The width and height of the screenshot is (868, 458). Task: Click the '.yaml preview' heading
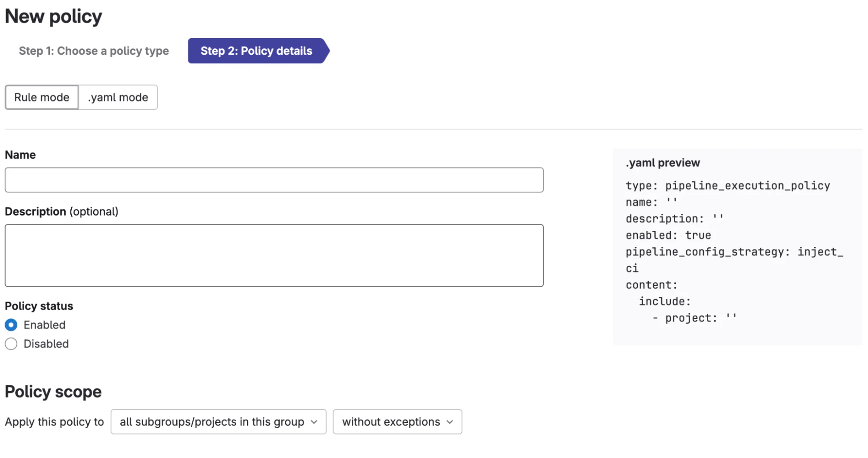tap(663, 163)
